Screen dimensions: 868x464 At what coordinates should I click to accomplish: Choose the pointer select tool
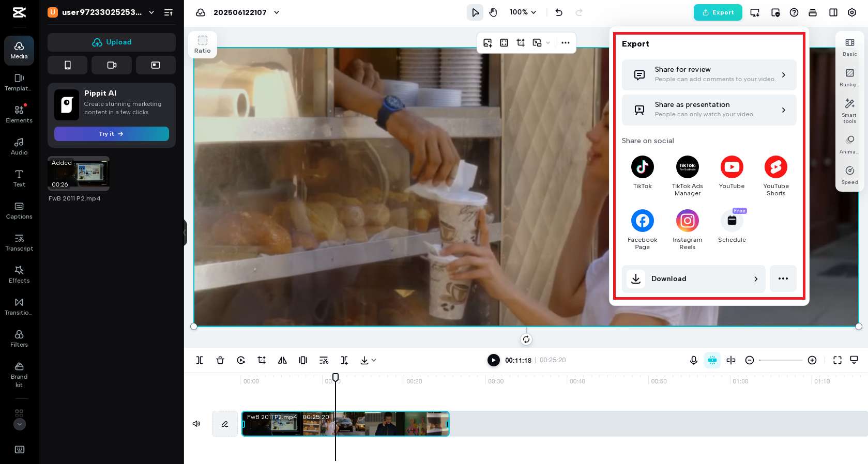pos(475,12)
